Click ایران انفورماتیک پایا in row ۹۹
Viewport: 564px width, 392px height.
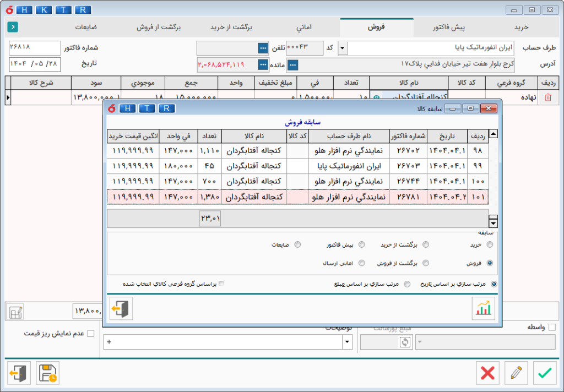(349, 166)
